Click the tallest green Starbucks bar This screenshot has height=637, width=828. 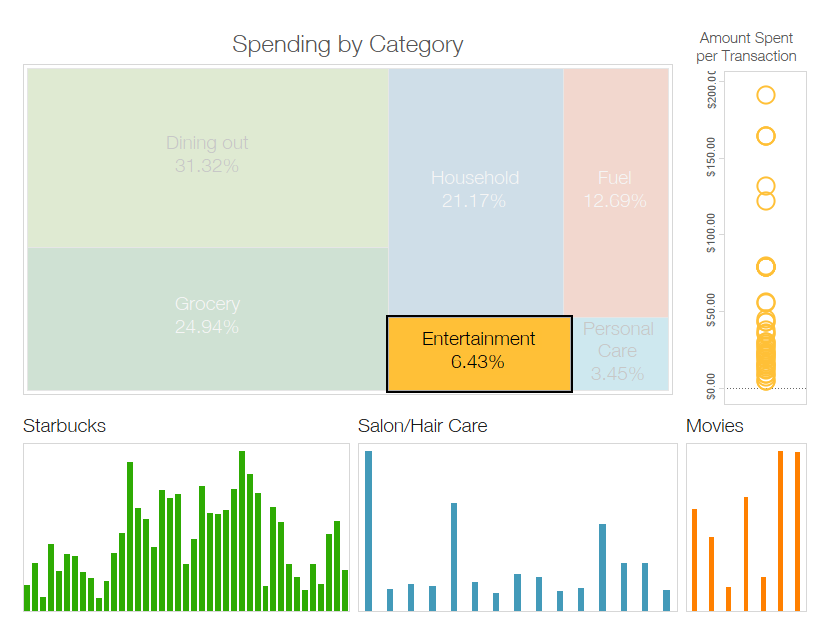[242, 530]
